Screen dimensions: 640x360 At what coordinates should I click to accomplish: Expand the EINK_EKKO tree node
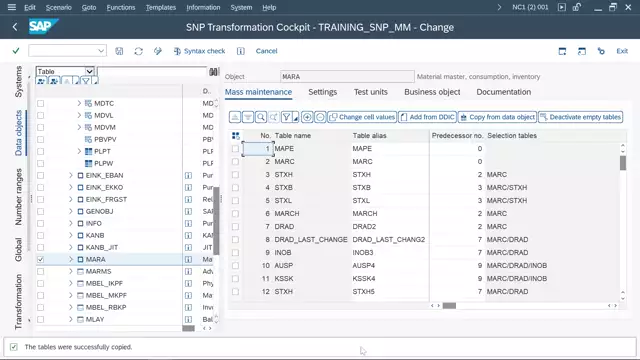(71, 187)
